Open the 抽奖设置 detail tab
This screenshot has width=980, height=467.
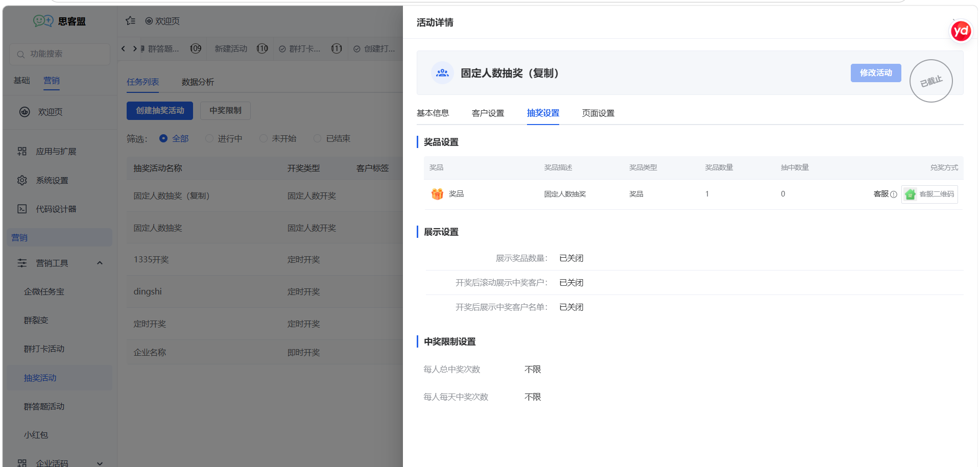[543, 113]
